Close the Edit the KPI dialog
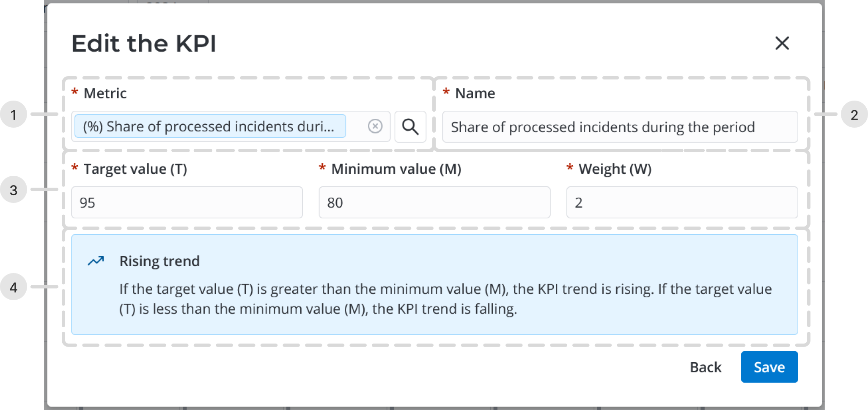868x410 pixels. point(782,43)
